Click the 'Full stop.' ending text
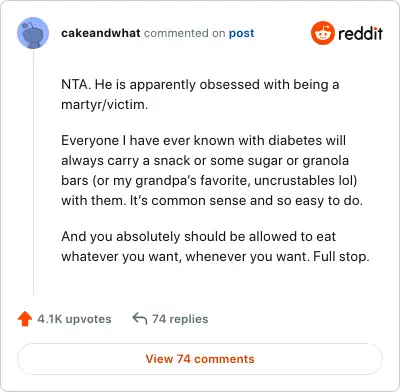Viewport: 400px width, 392px height. click(342, 257)
